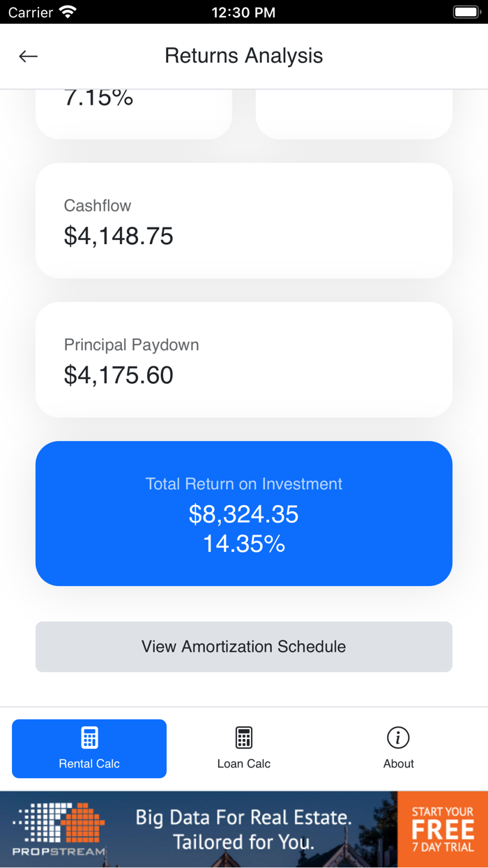488x868 pixels.
Task: Tap the Wi-Fi icon in the status bar
Action: 67,11
